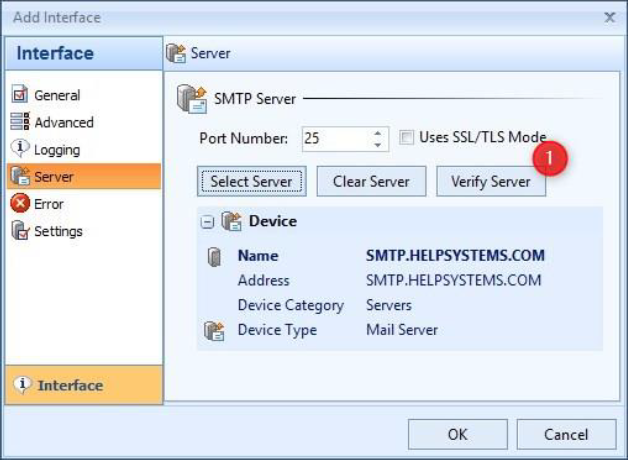Screen dimensions: 628x460
Task: Click the device Name row icon
Action: coord(213,256)
